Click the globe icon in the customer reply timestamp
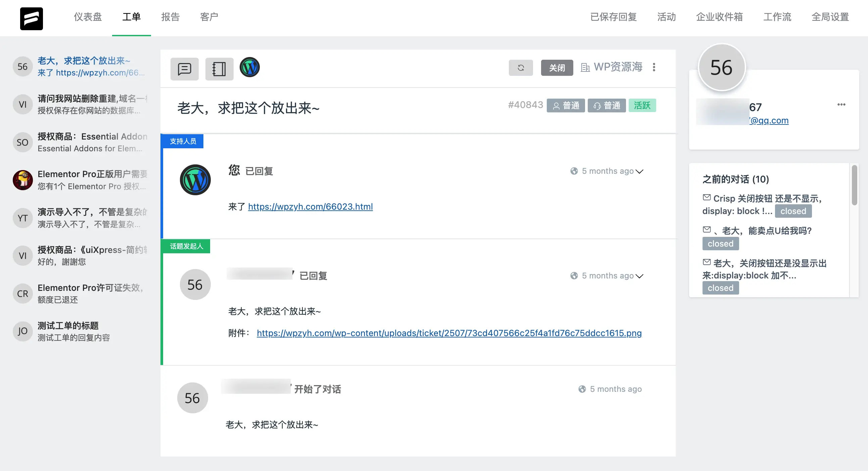Viewport: 868px width, 471px height. 574,276
